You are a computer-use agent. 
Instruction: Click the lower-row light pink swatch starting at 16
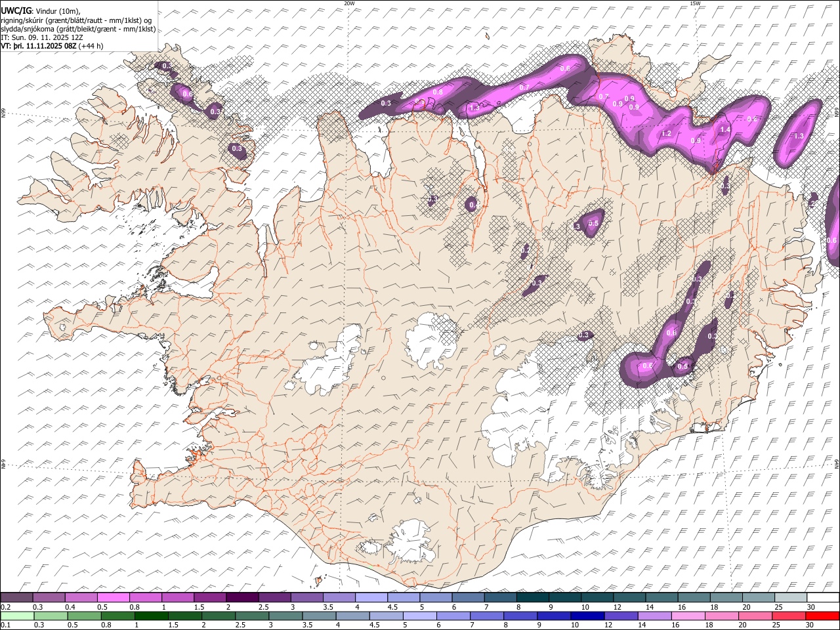688,616
